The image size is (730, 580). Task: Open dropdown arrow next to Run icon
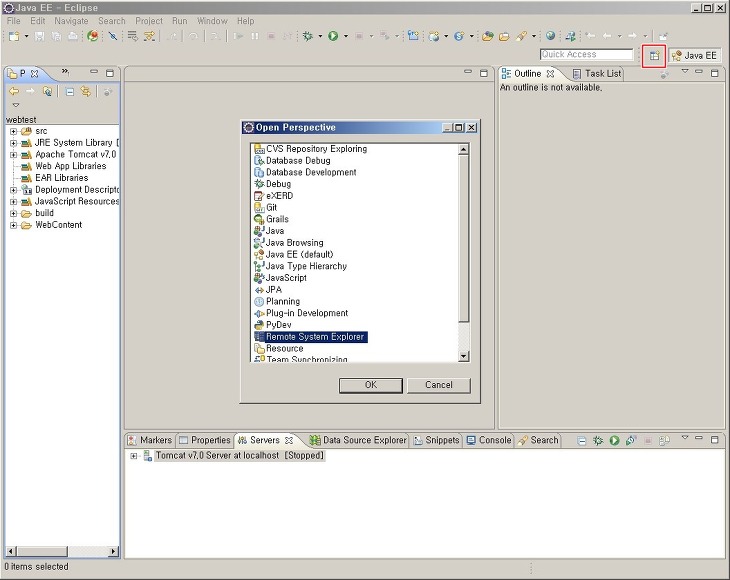tap(345, 36)
